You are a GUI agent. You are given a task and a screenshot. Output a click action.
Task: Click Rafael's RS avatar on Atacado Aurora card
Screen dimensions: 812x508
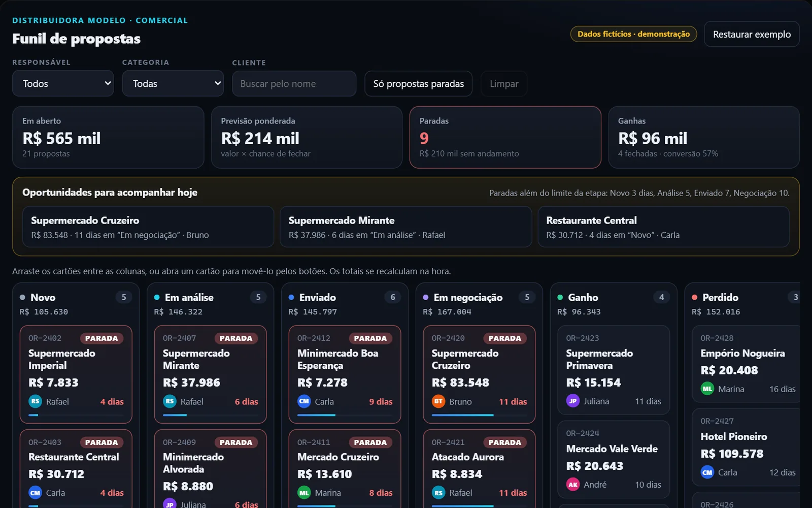pyautogui.click(x=438, y=493)
